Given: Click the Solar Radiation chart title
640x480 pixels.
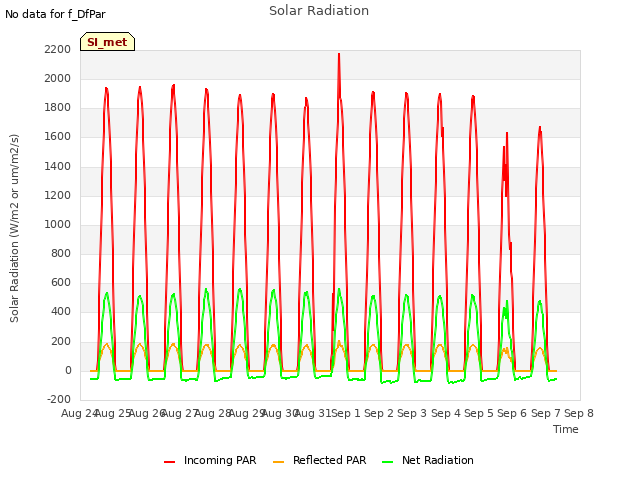Looking at the screenshot, I should click(319, 11).
